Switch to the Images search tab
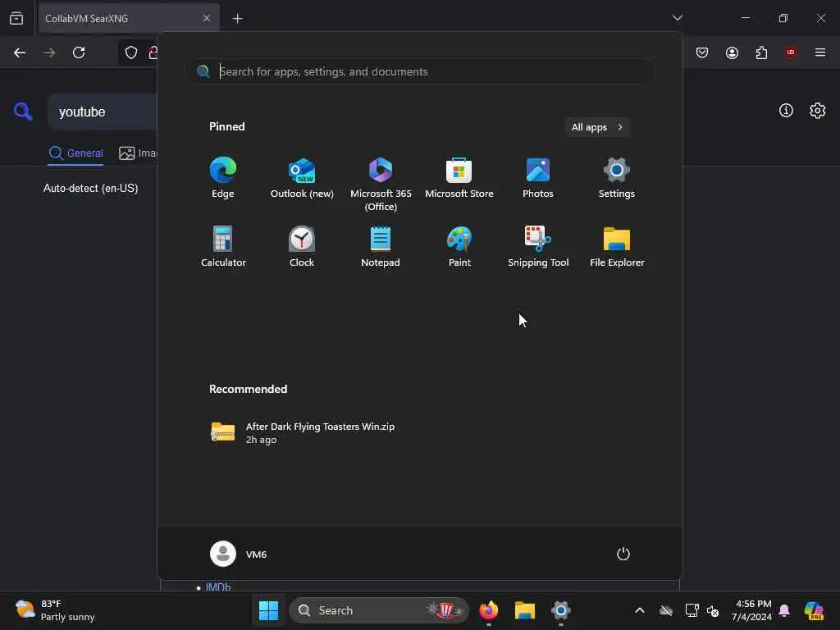This screenshot has width=840, height=630. pyautogui.click(x=138, y=153)
